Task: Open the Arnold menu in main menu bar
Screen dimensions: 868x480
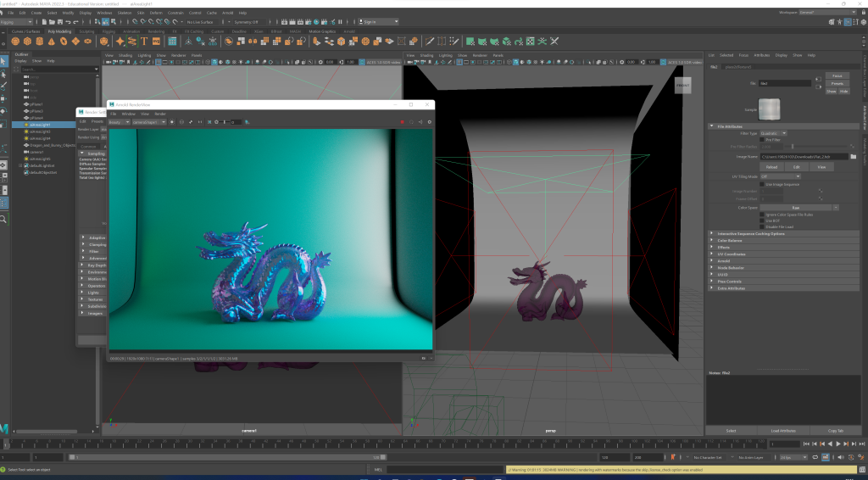Action: (227, 13)
